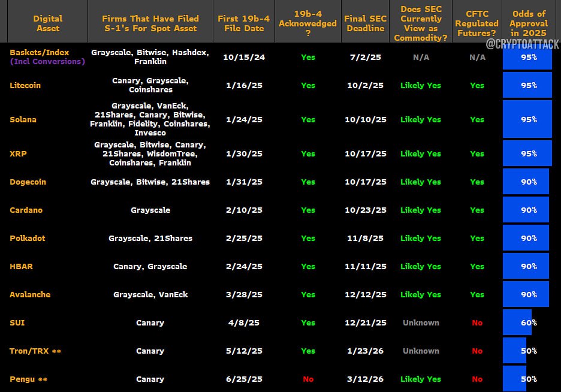Select "Likely Yes" in the Pengu row
Screen dimensions: 561x392
(421, 379)
